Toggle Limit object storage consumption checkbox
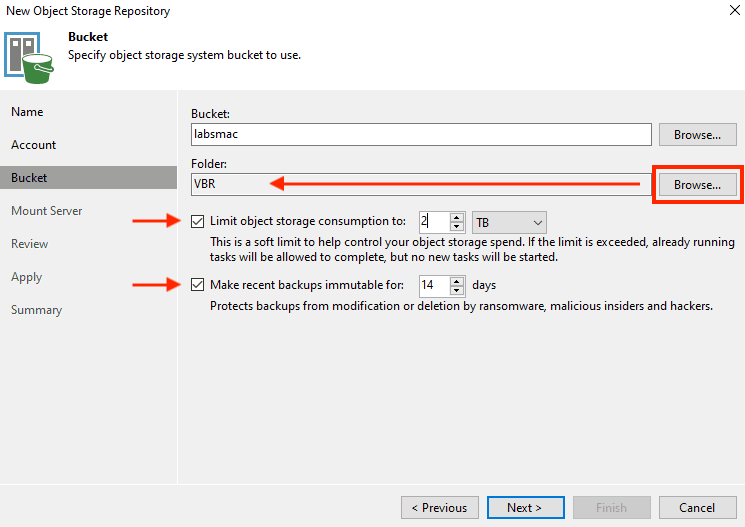Screen dimensions: 745x527 coord(197,221)
